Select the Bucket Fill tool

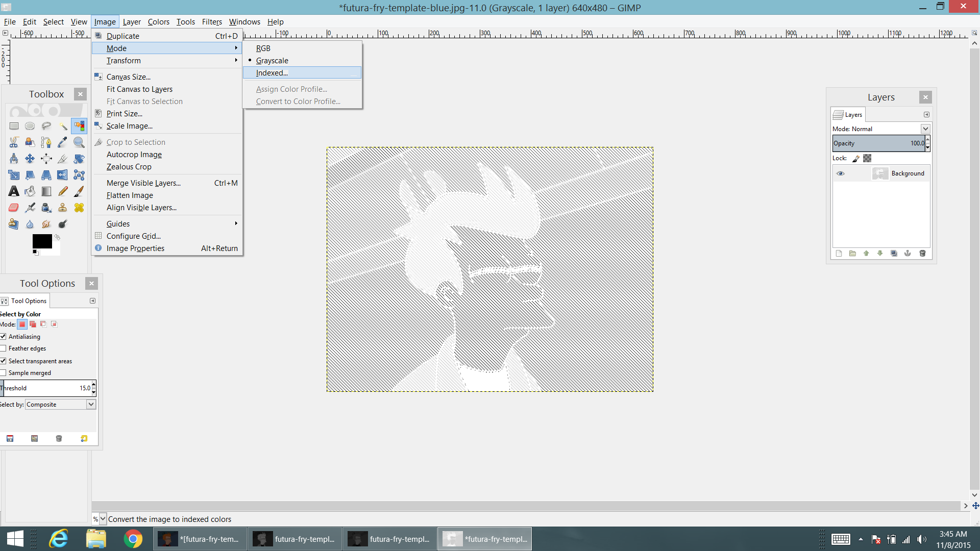(x=30, y=191)
